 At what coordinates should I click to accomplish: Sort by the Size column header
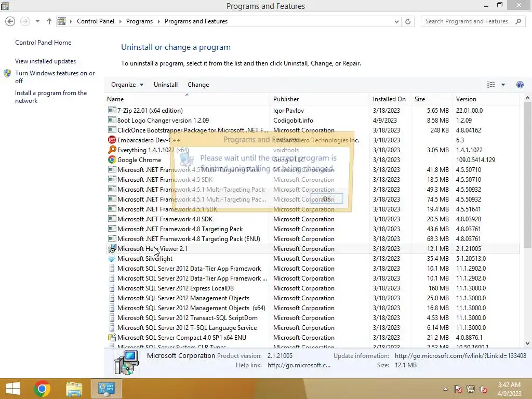point(432,99)
